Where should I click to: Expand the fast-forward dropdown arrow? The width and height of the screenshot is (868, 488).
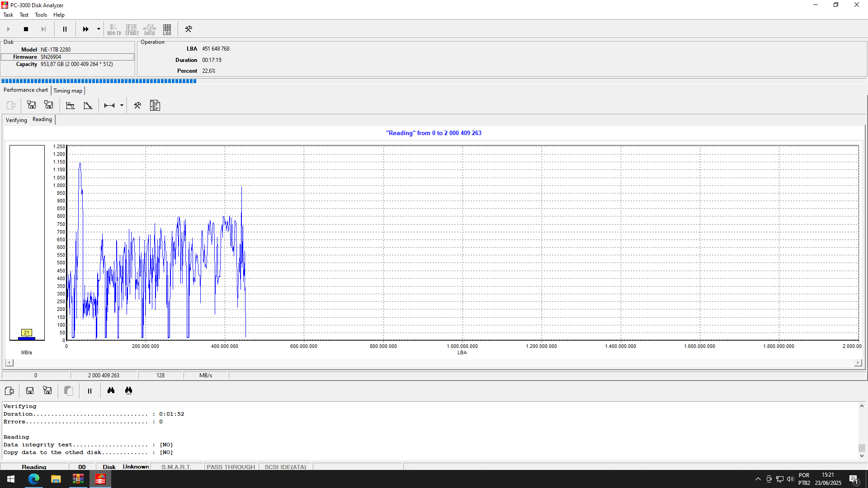click(99, 29)
